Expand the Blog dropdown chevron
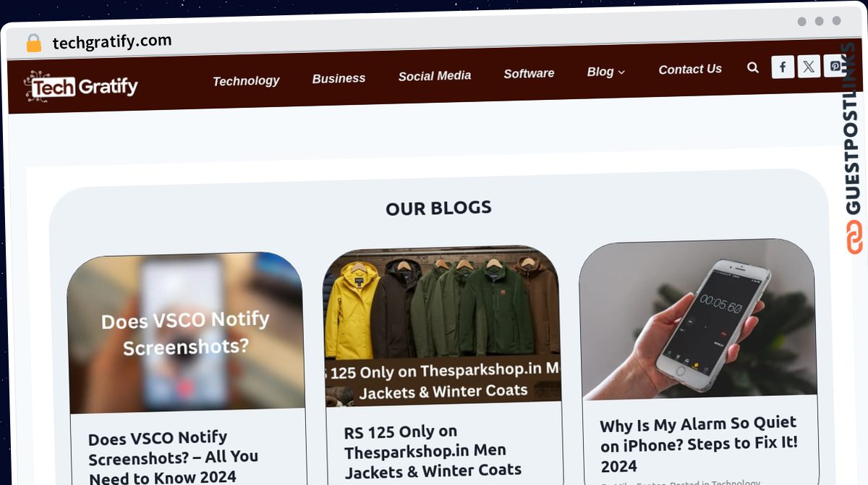This screenshot has width=868, height=485. click(621, 72)
